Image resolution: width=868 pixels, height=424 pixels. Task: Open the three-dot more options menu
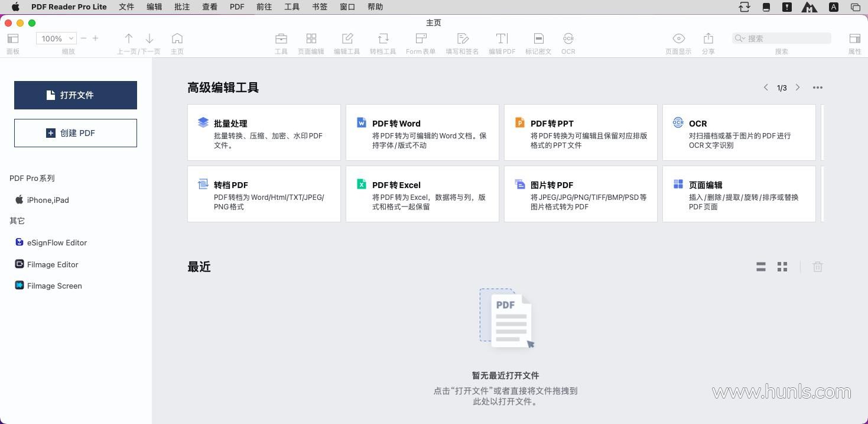(818, 88)
